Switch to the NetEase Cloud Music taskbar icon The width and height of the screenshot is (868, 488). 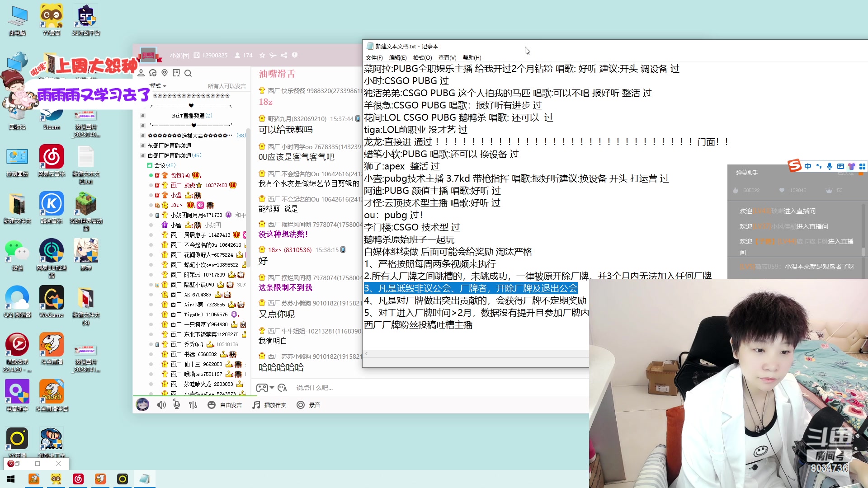click(78, 479)
